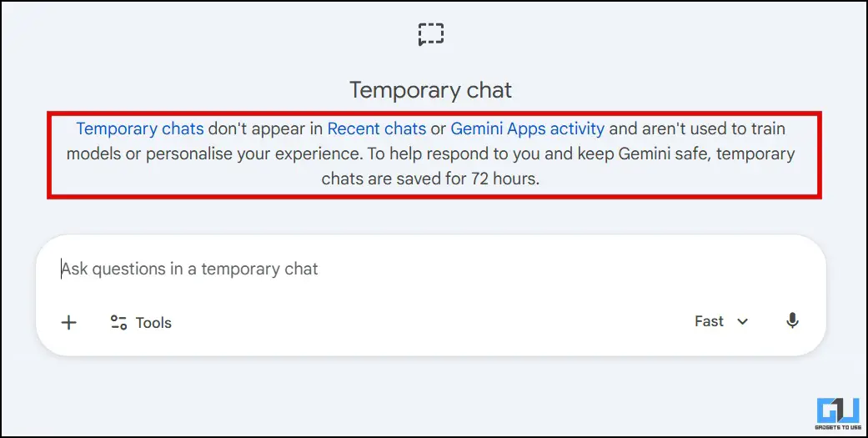Click the word "or" between the chat links

[438, 129]
